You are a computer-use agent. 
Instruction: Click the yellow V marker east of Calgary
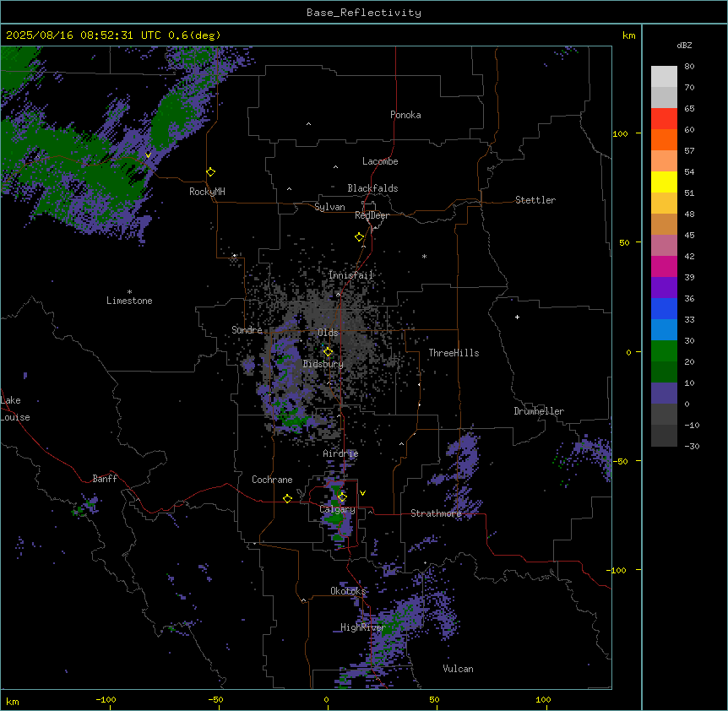[362, 493]
